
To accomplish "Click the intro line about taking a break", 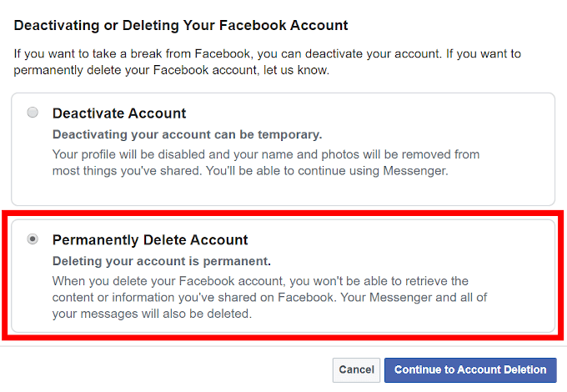I will (267, 53).
